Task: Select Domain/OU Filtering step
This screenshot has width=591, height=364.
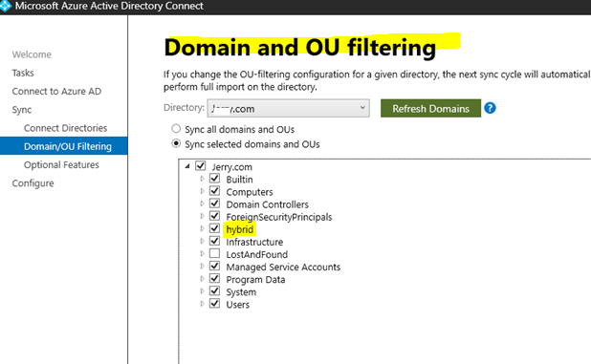Action: tap(64, 146)
